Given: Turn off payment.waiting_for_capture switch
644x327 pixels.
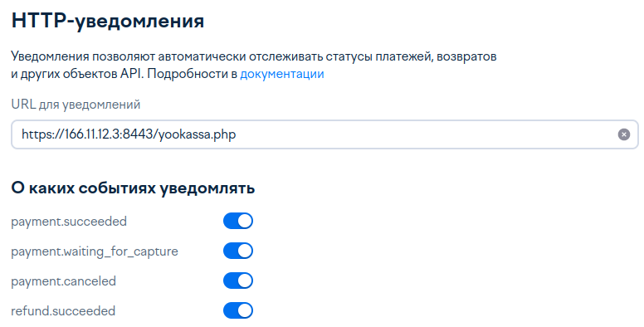Looking at the screenshot, I should [x=238, y=251].
